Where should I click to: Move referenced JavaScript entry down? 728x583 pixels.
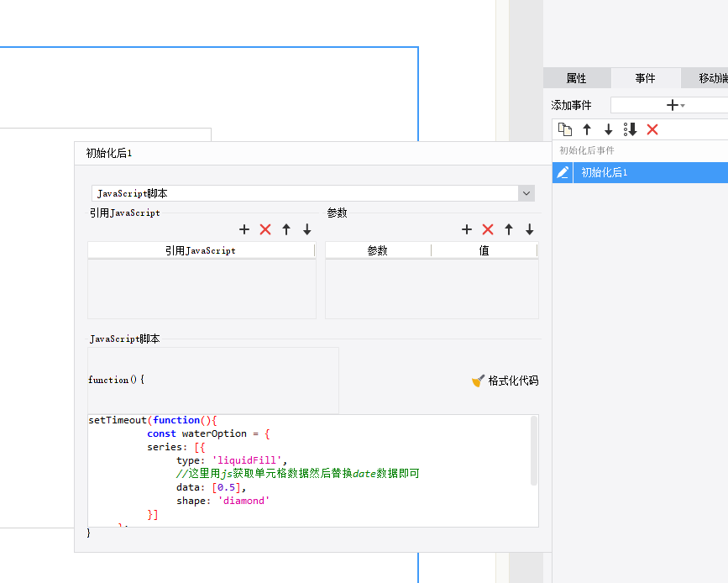(306, 229)
